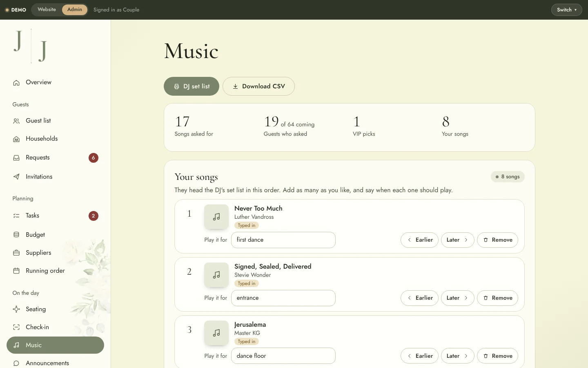Click the Tasks badge showing 2
588x368 pixels.
pos(94,216)
